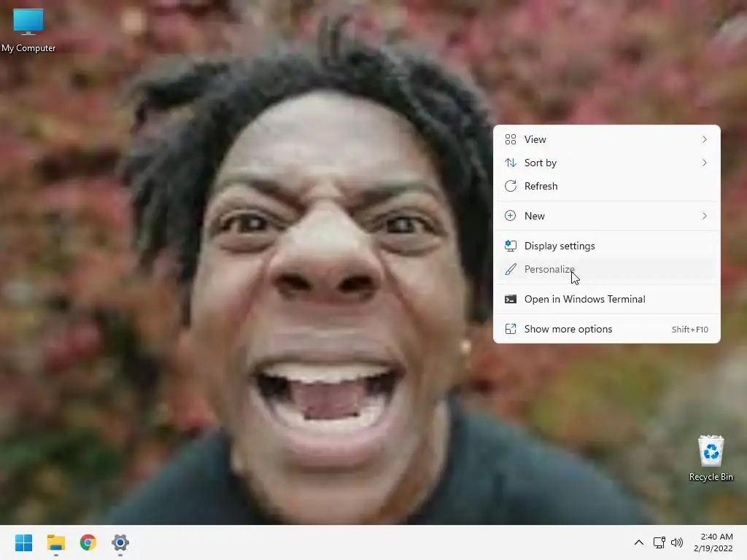The height and width of the screenshot is (560, 747).
Task: Open the My Computer desktop icon
Action: click(28, 30)
